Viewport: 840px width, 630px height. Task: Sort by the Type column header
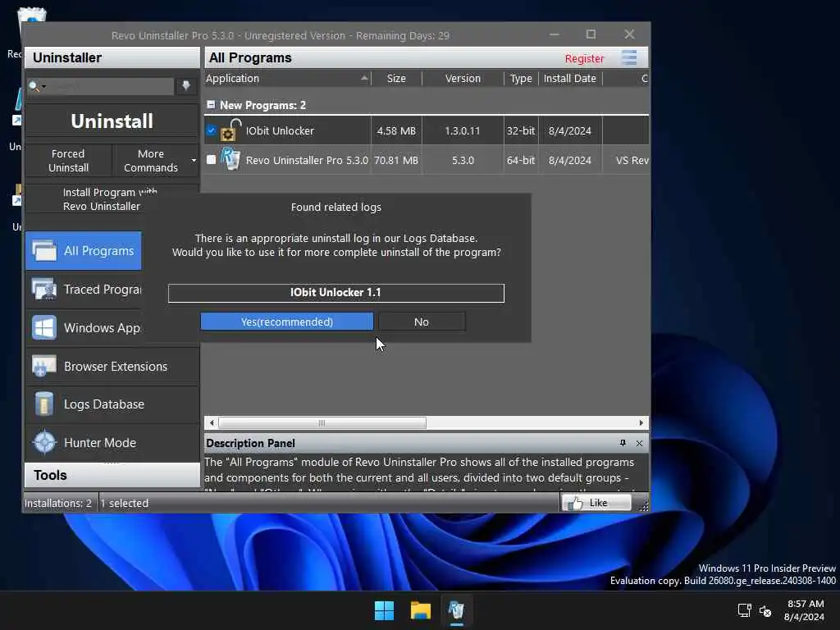[x=521, y=78]
